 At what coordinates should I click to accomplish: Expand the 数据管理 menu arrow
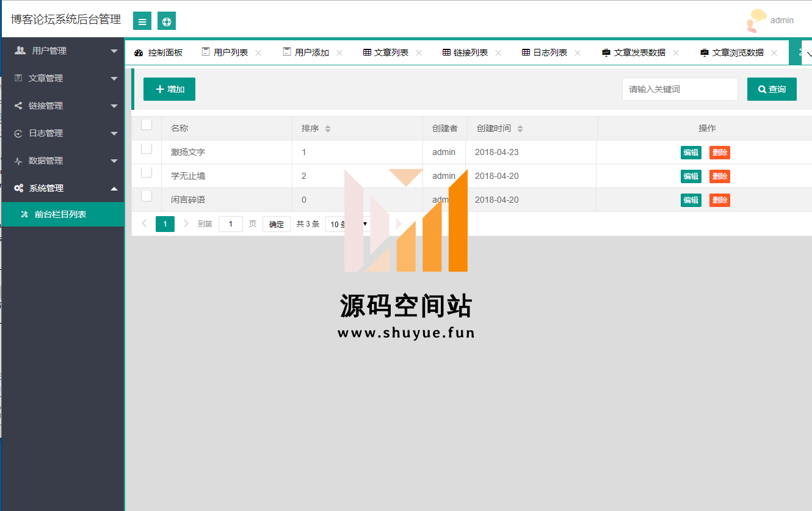[x=114, y=161]
